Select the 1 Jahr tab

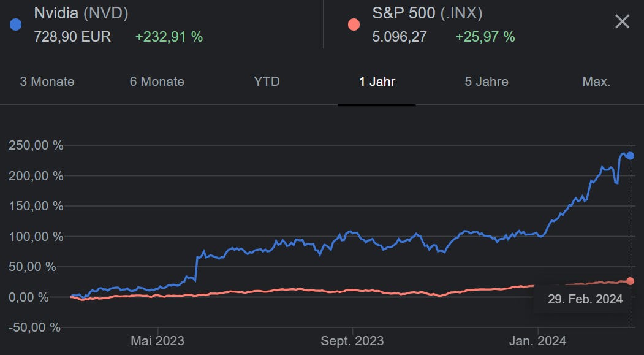pos(377,82)
